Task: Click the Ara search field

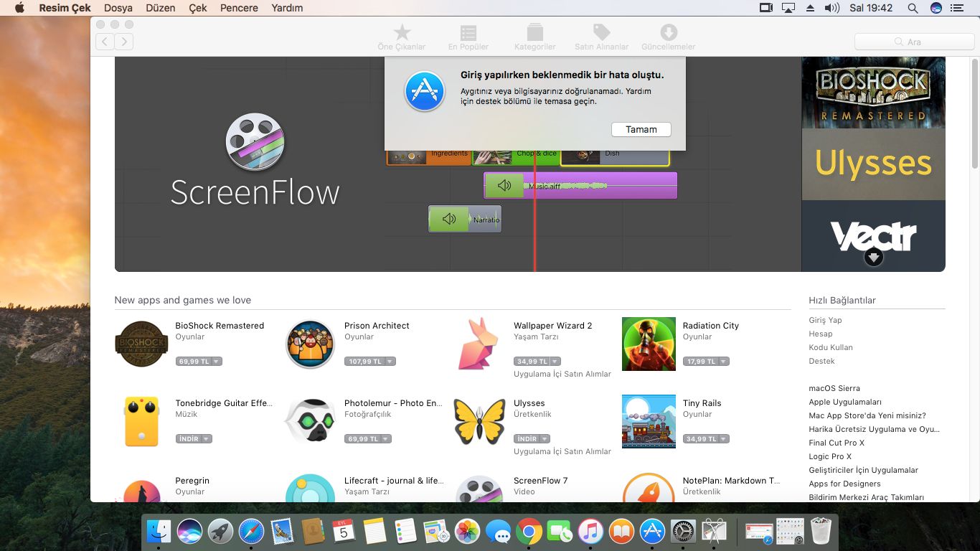Action: click(914, 42)
